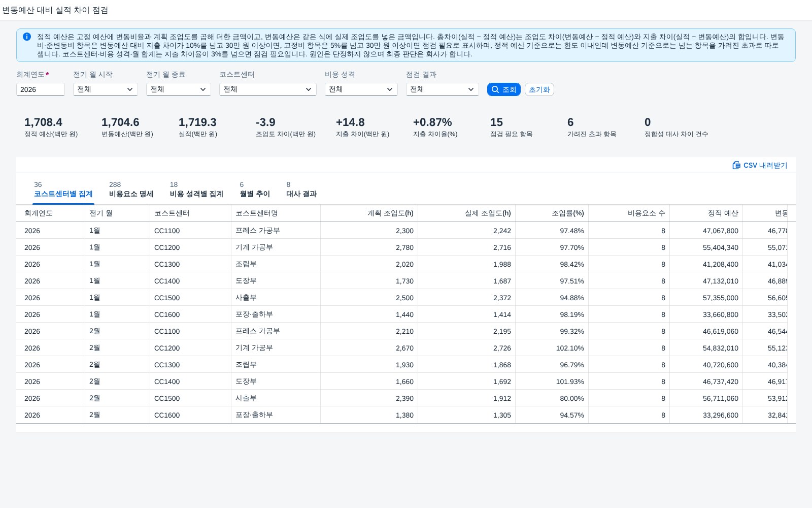This screenshot has width=812, height=508.
Task: Open the 대사 결과 tab
Action: tap(301, 189)
